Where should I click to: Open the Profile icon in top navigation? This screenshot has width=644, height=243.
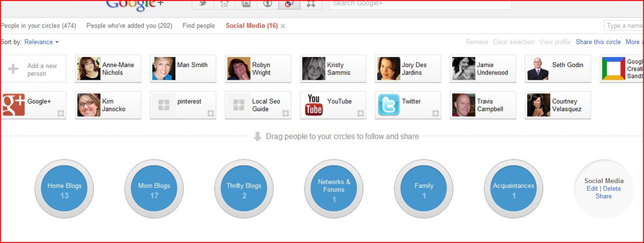click(x=268, y=4)
